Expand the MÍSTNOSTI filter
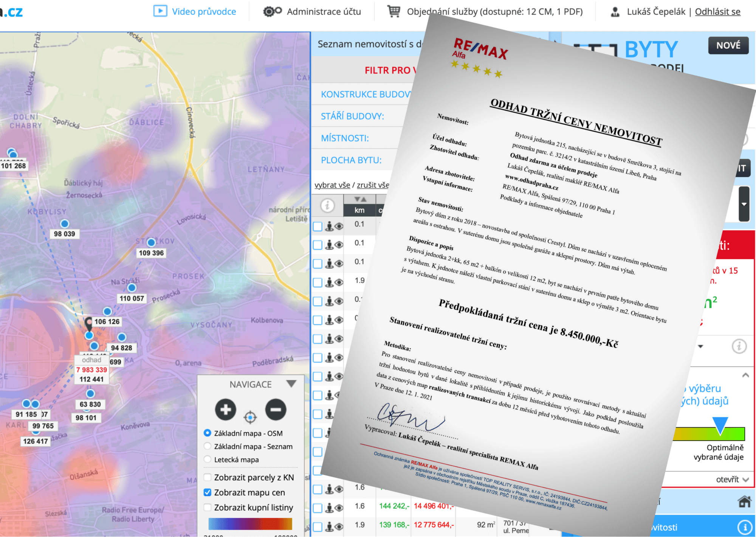 click(x=345, y=138)
